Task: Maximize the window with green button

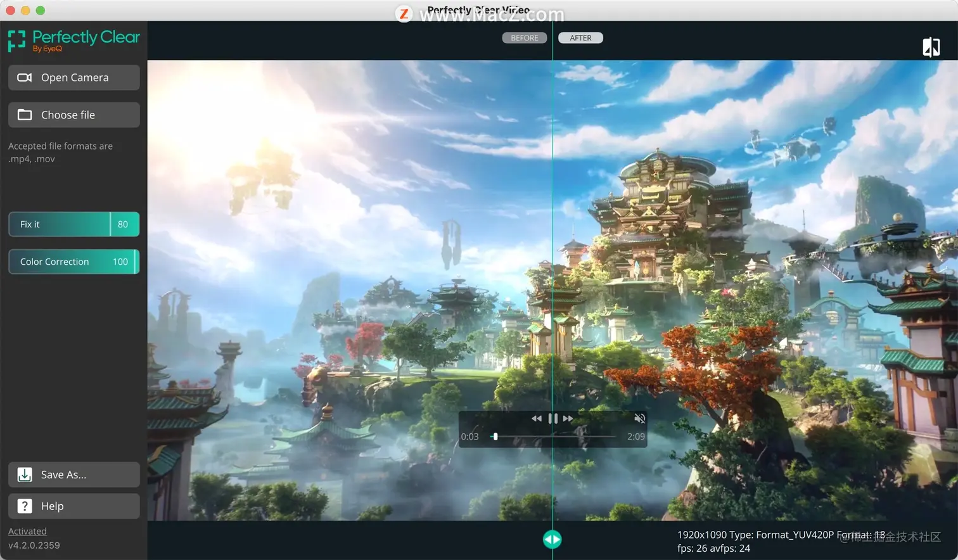Action: tap(41, 10)
